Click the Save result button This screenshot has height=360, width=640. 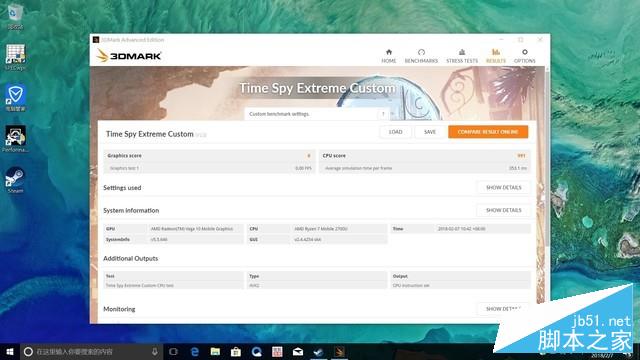point(430,132)
